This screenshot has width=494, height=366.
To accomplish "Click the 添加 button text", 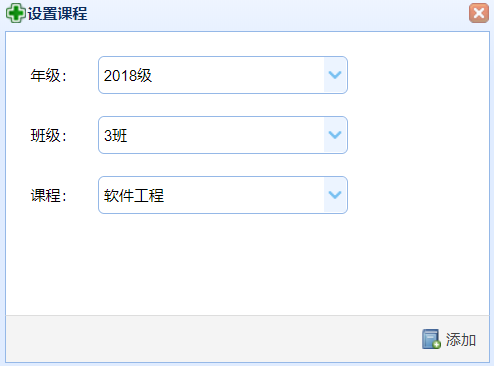I will pyautogui.click(x=461, y=340).
